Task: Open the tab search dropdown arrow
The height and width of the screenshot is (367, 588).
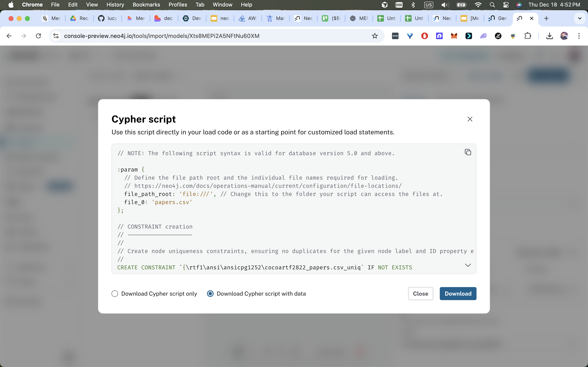Action: coord(579,18)
